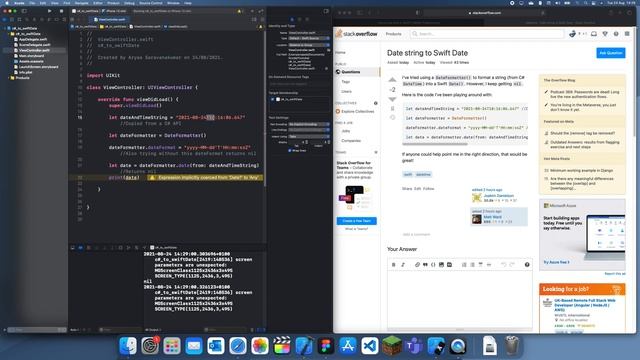Show the Xcode build warning indicator
This screenshot has height=360, width=640.
[239, 11]
